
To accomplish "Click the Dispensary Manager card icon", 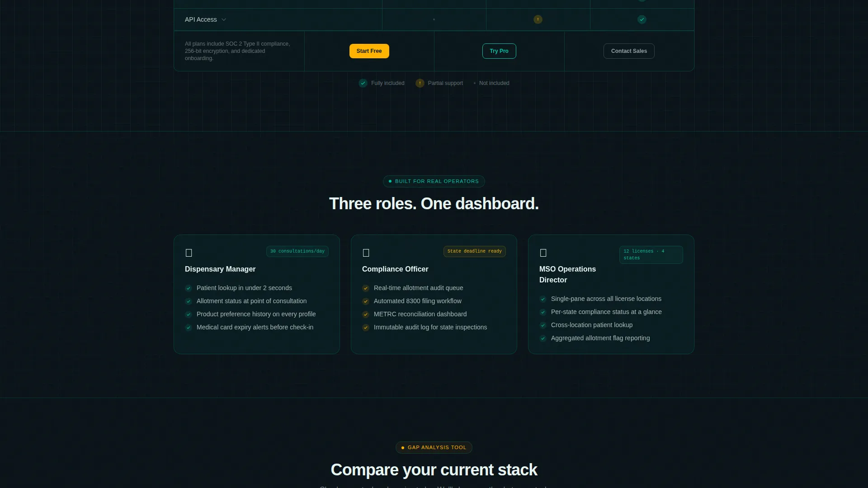I will (189, 253).
